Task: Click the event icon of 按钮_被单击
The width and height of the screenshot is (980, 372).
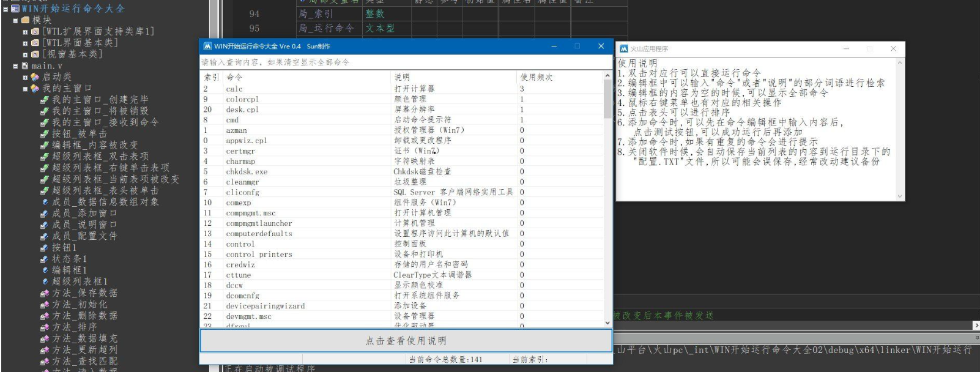Action: (x=45, y=133)
